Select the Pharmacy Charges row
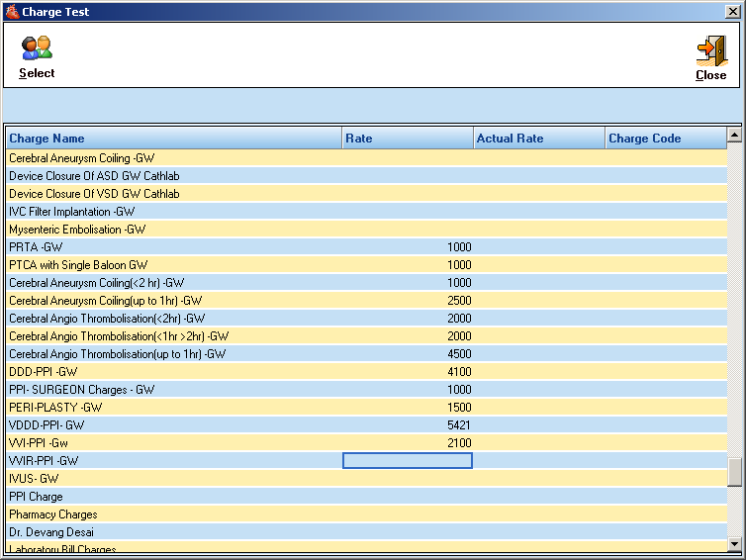The width and height of the screenshot is (746, 560). [53, 514]
